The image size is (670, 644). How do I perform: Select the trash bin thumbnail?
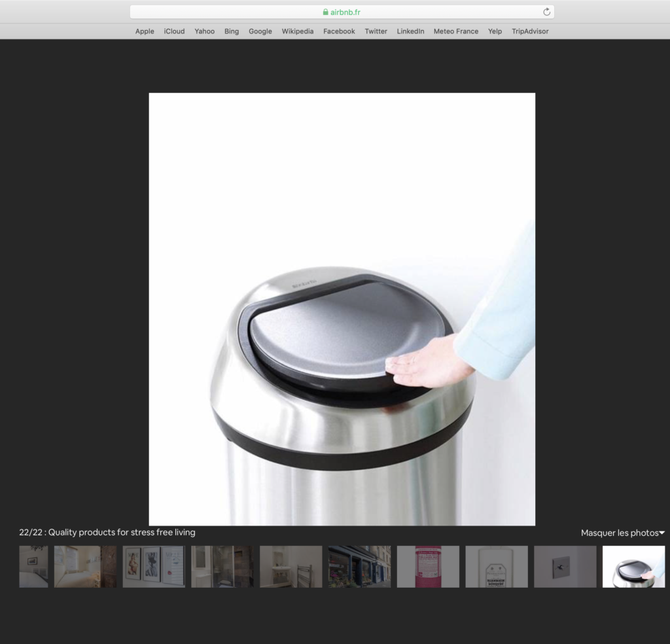(x=633, y=566)
